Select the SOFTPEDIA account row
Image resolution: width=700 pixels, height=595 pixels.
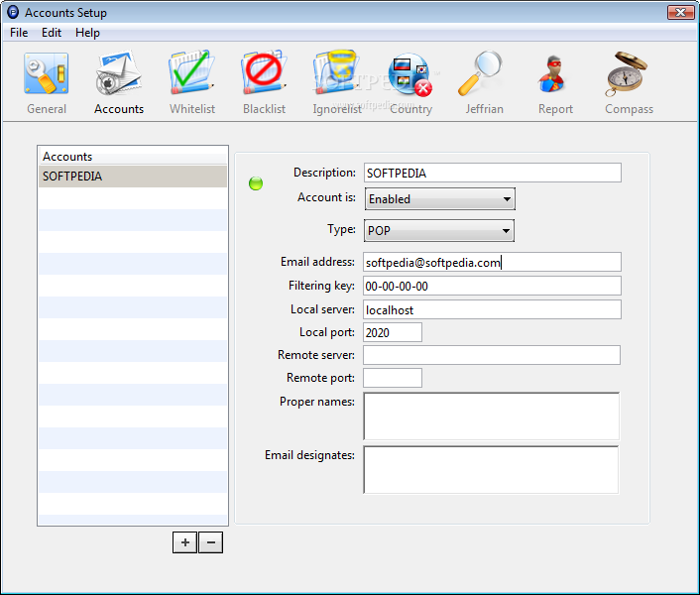(133, 177)
